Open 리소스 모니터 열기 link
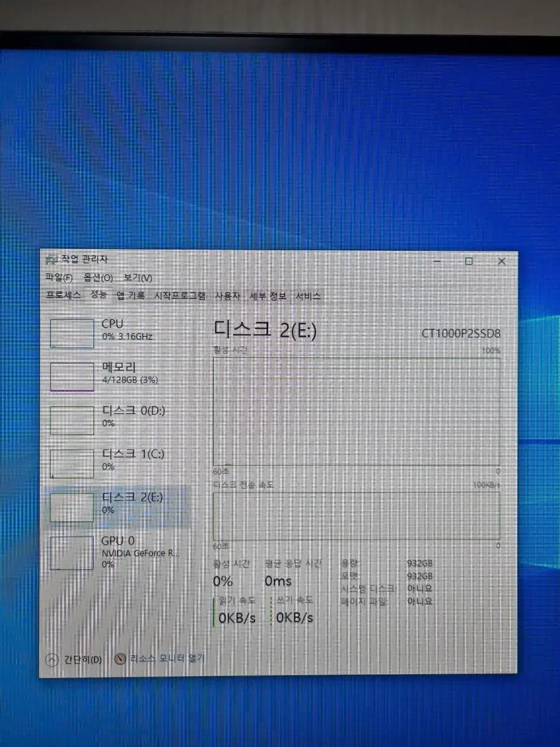This screenshot has width=560, height=747. click(167, 658)
